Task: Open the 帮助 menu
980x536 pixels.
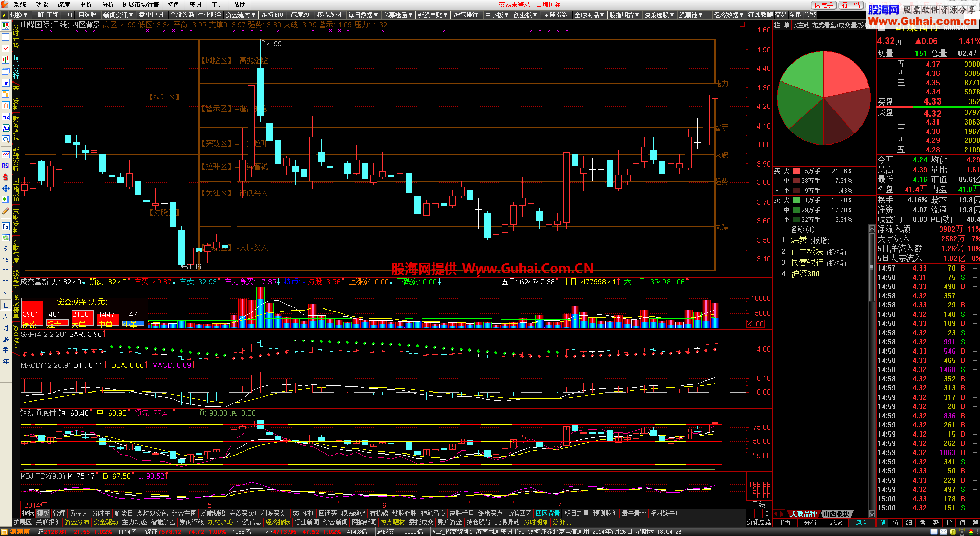Action: pos(240,5)
